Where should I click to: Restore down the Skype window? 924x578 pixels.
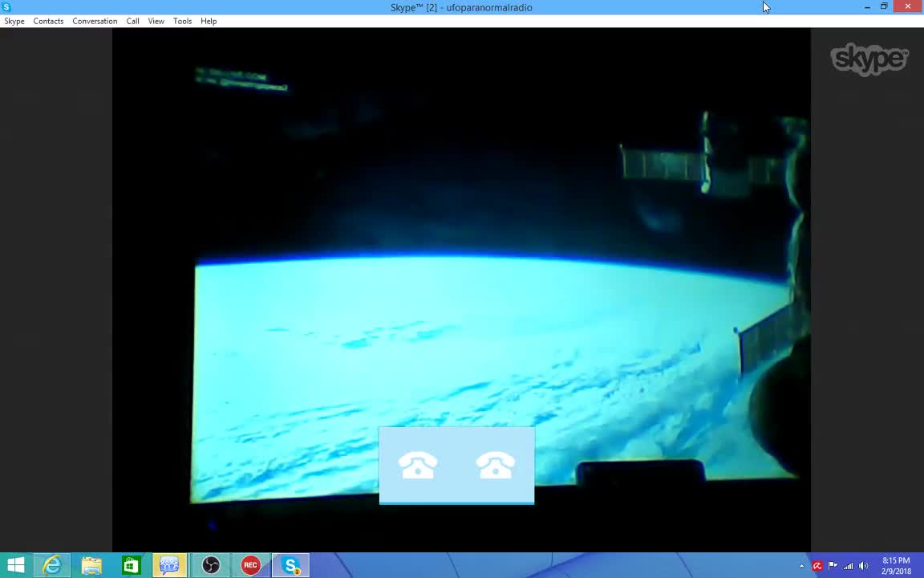884,6
